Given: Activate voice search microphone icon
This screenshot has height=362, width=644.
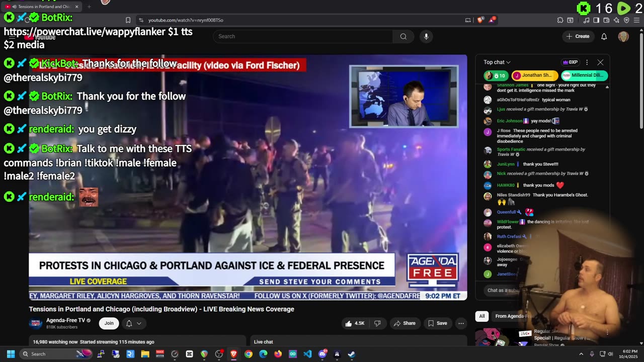Looking at the screenshot, I should (x=426, y=36).
